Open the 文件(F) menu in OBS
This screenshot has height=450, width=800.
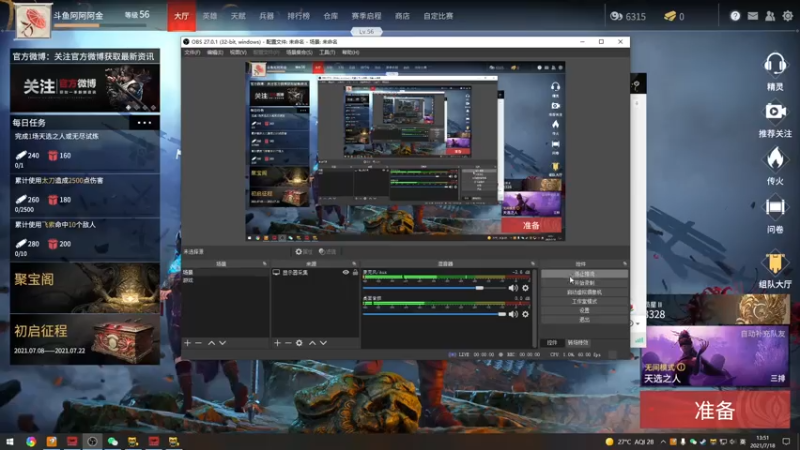(192, 53)
